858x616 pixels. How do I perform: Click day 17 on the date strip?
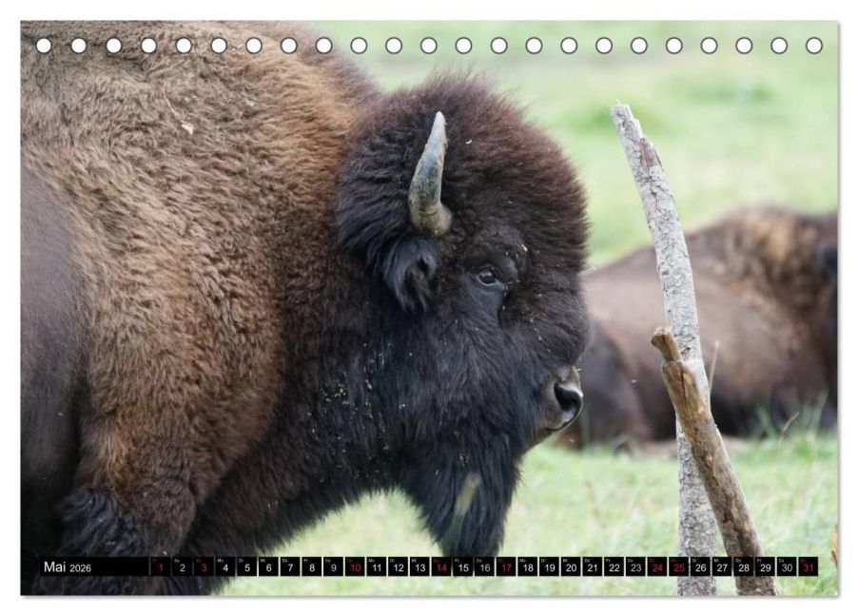506,567
